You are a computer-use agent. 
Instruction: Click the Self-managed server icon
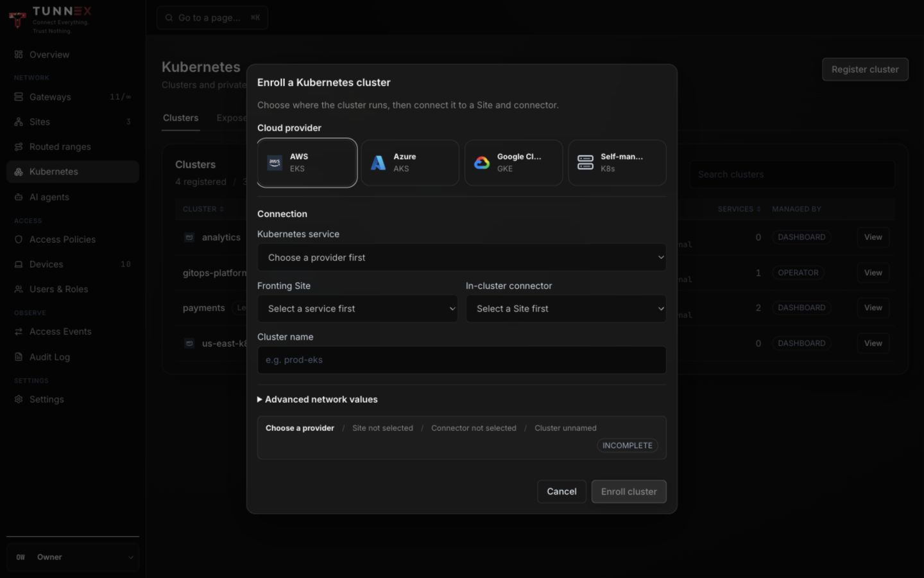(x=585, y=163)
